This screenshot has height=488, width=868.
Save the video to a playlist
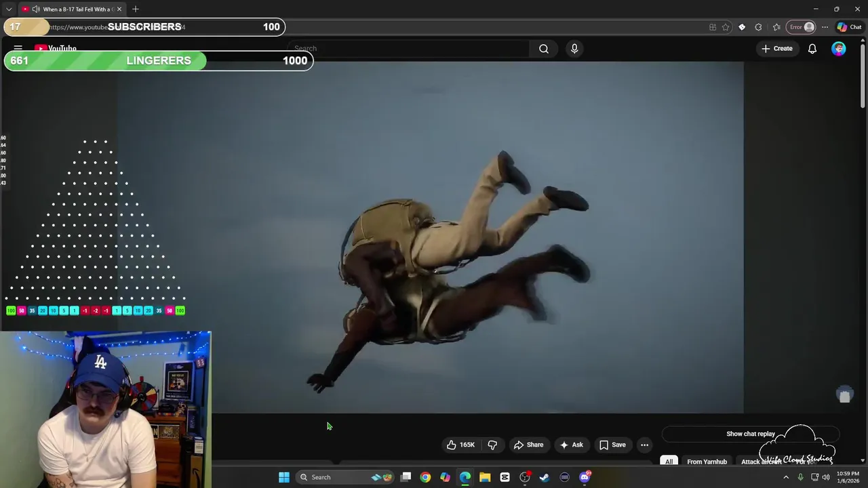(612, 445)
